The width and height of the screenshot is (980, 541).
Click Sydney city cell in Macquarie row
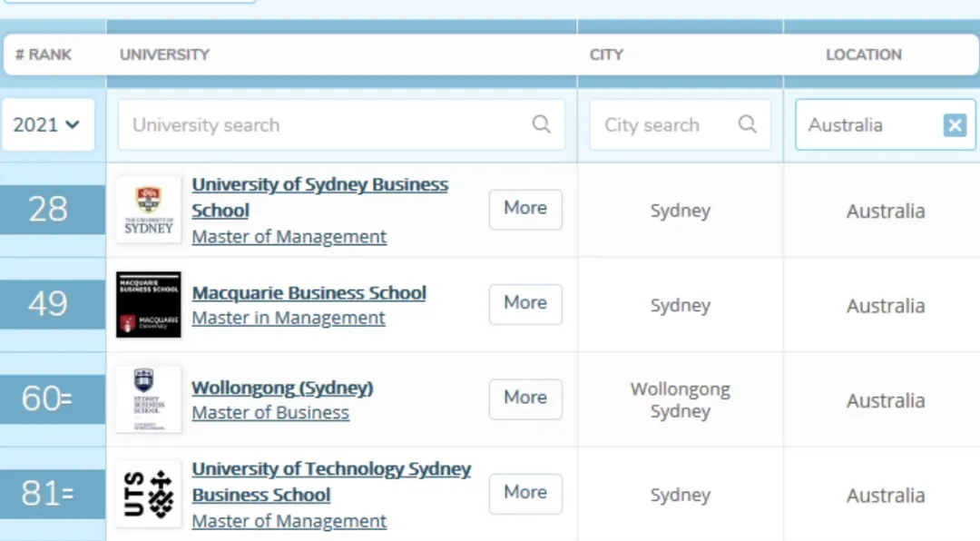coord(680,306)
